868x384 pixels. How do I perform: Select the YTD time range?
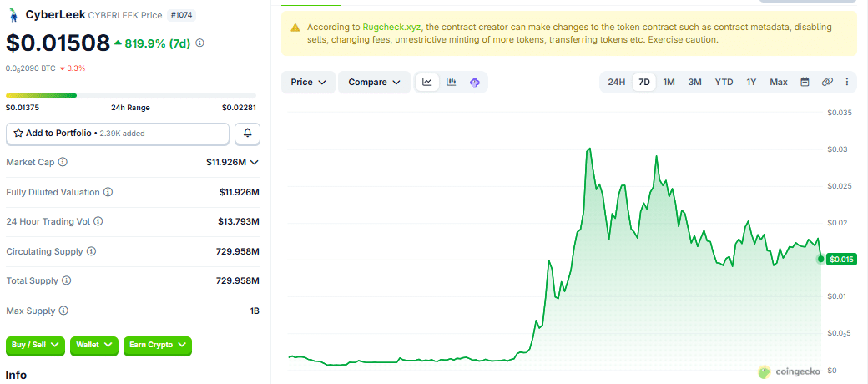724,82
